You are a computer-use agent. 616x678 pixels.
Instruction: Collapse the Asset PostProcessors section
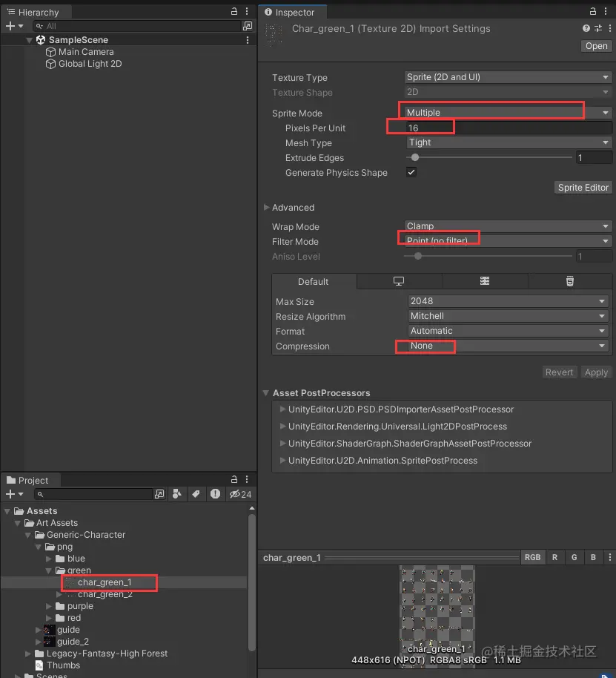click(x=265, y=393)
